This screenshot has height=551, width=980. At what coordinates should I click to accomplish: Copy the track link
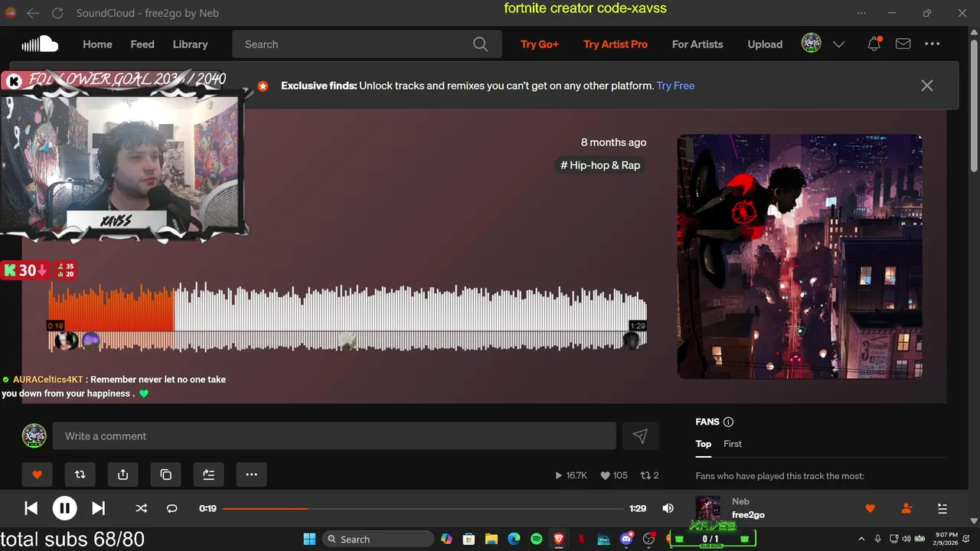(x=165, y=474)
